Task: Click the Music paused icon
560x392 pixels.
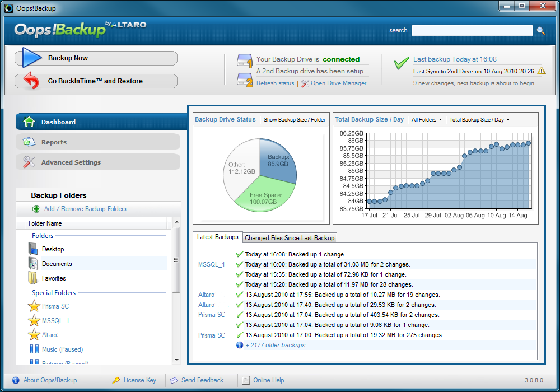Action: (x=34, y=349)
